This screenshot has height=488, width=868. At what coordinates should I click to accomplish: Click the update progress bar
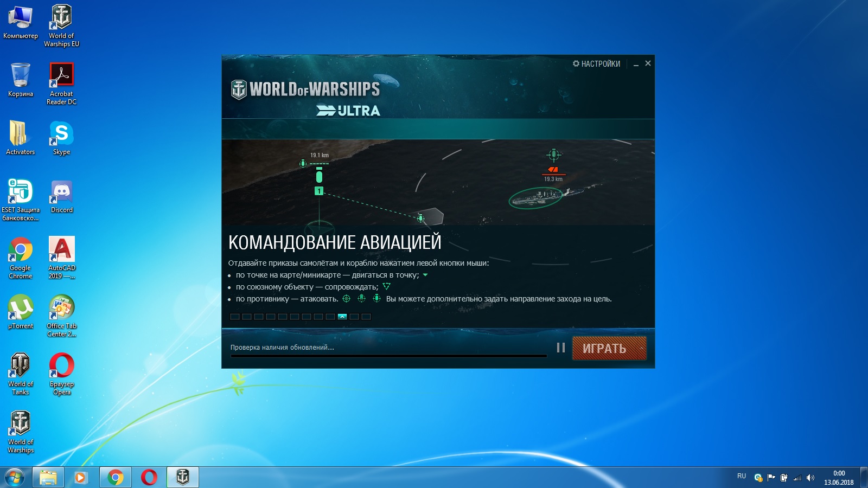[388, 356]
